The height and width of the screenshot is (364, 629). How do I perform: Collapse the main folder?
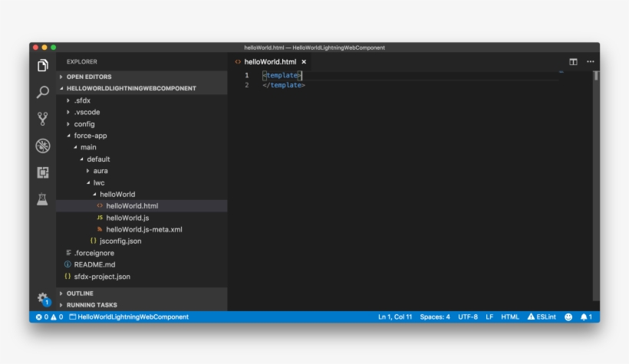pos(142,147)
